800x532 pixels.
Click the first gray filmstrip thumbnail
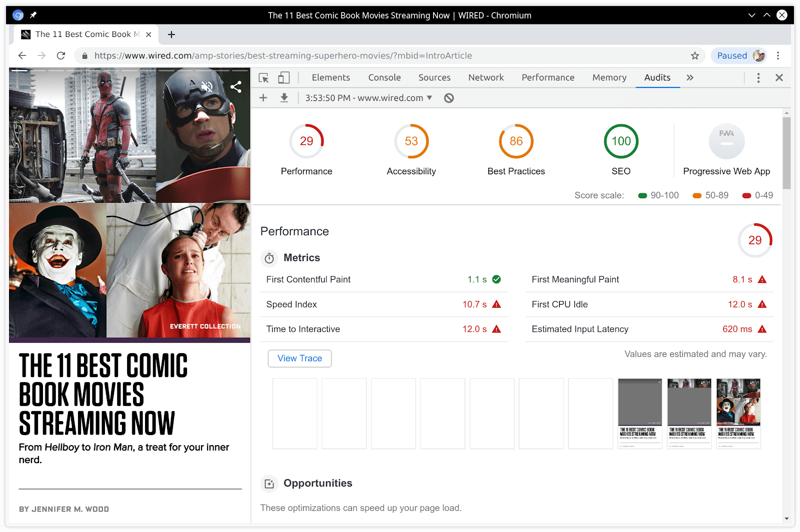[x=640, y=414]
